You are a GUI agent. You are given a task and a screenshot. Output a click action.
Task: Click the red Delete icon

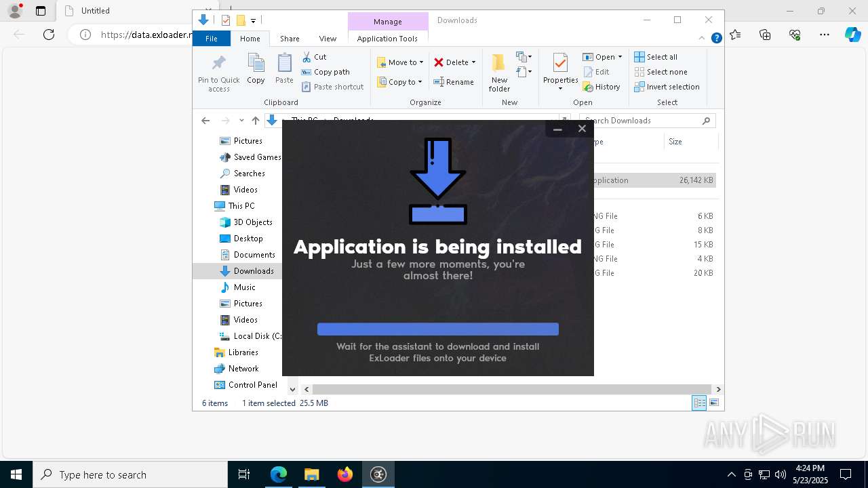[439, 62]
